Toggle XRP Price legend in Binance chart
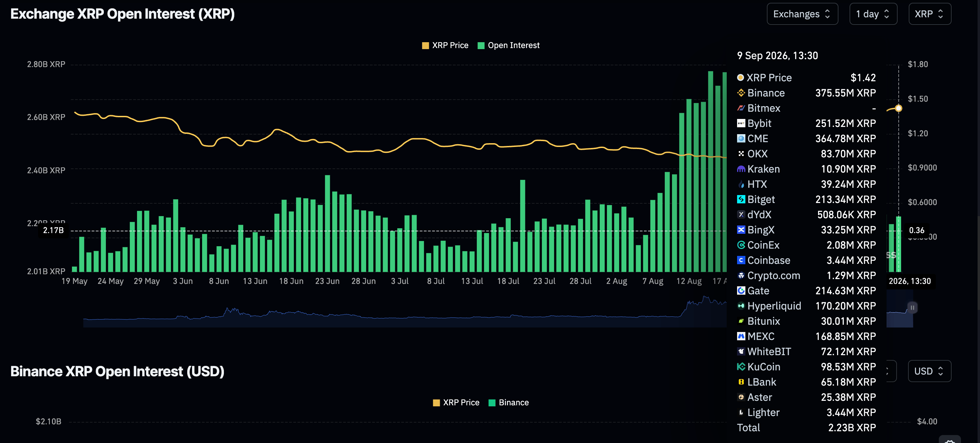Screen dimensions: 980x443 pyautogui.click(x=456, y=402)
